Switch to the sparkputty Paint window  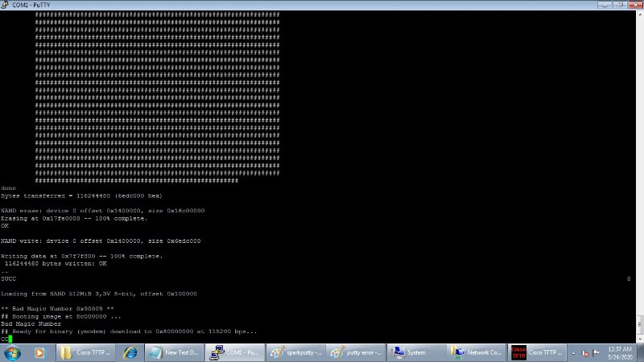296,353
